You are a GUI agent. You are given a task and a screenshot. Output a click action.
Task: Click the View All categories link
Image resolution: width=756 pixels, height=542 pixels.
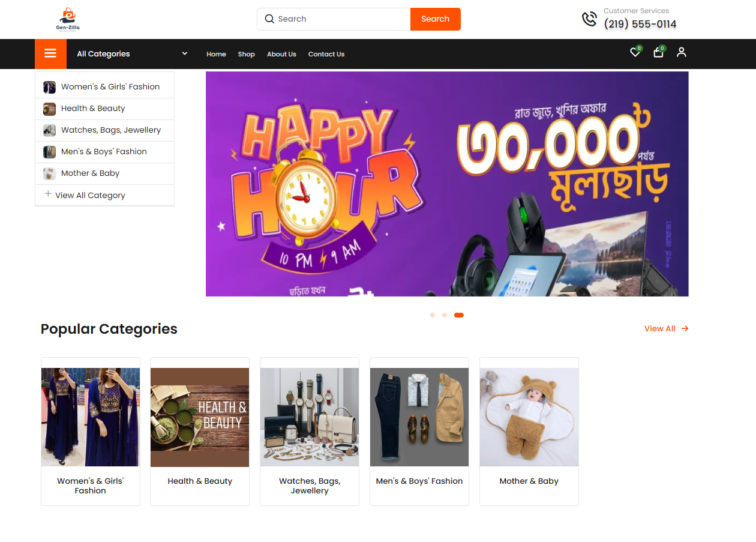(666, 328)
